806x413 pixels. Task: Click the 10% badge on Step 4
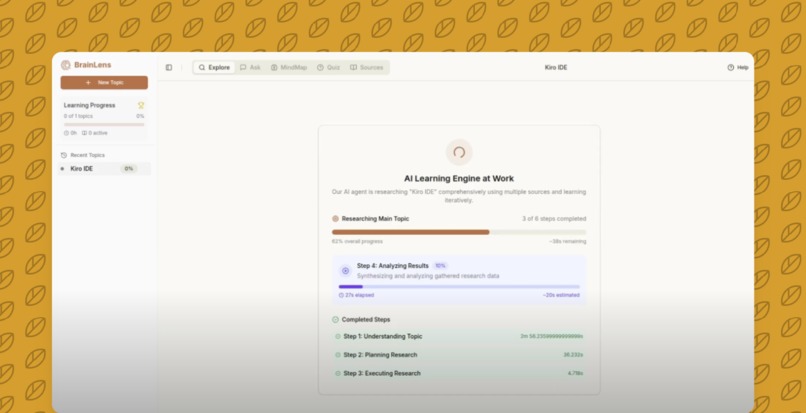click(440, 266)
